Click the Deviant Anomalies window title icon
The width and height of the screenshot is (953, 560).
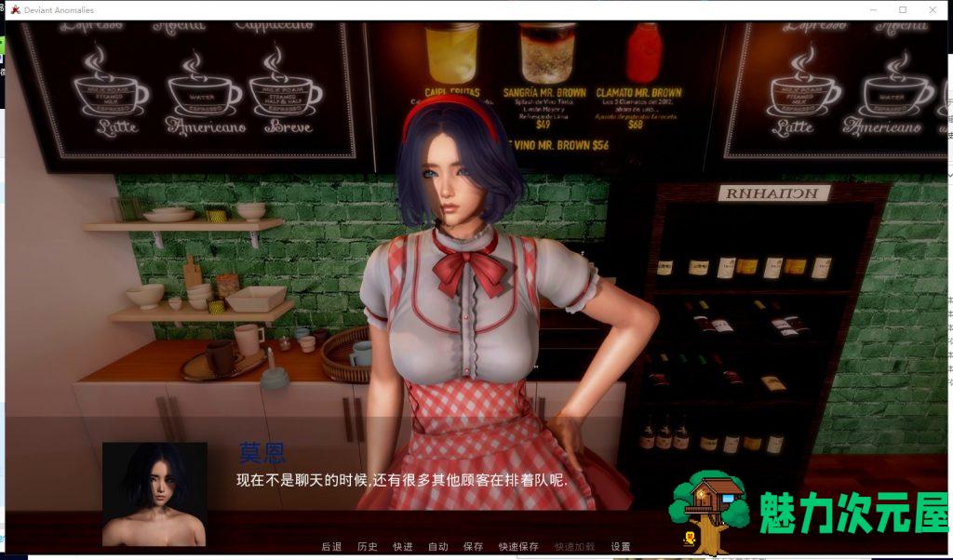pyautogui.click(x=16, y=9)
